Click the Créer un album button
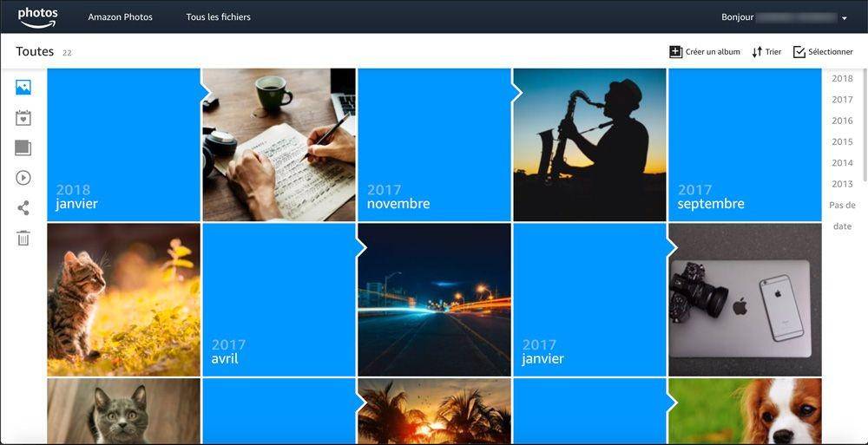Image resolution: width=868 pixels, height=445 pixels. pos(705,52)
